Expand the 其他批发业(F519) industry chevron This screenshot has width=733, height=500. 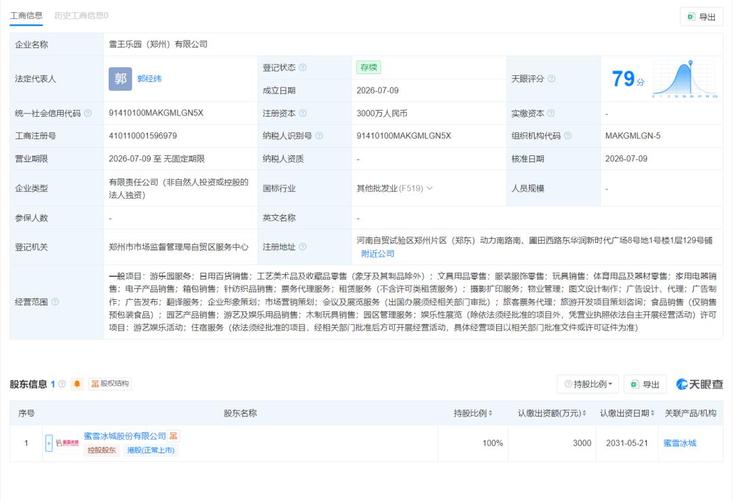pos(430,188)
